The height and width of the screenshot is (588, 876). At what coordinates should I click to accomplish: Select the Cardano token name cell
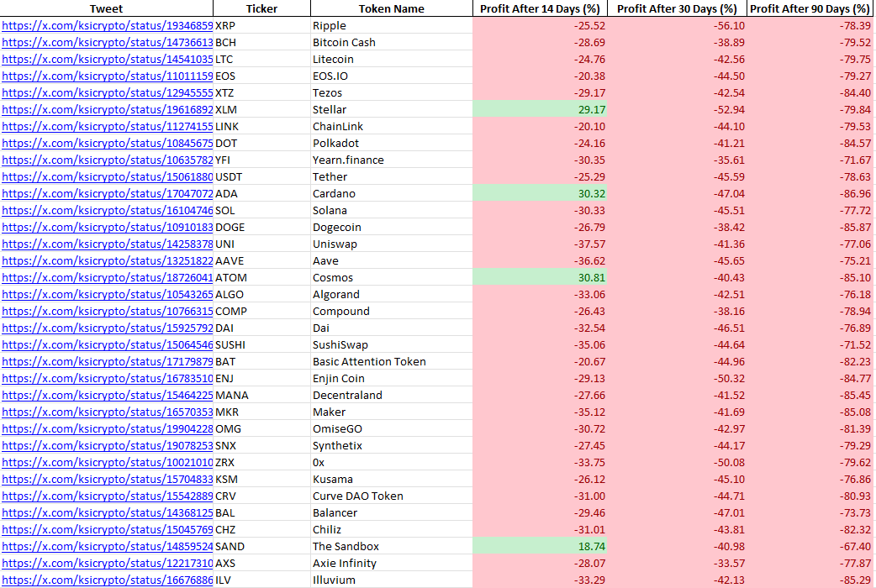coord(391,194)
